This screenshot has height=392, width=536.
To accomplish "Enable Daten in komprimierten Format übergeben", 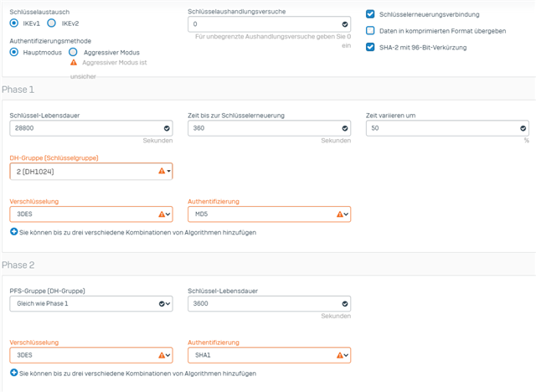I will coord(371,31).
